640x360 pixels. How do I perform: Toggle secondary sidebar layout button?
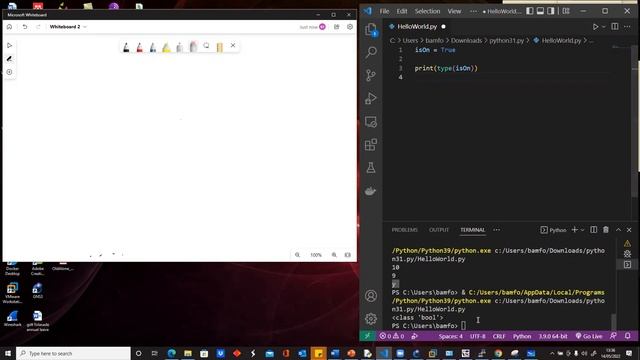tap(551, 11)
